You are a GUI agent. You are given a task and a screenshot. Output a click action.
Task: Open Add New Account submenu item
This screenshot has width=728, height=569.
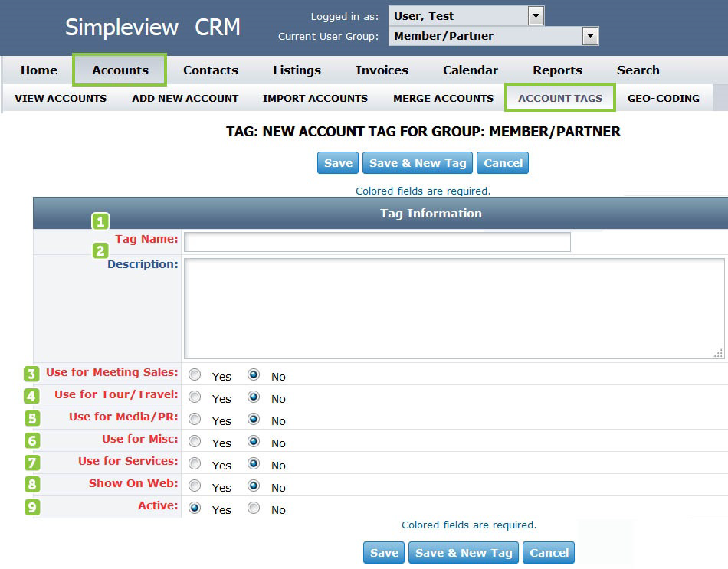tap(185, 98)
